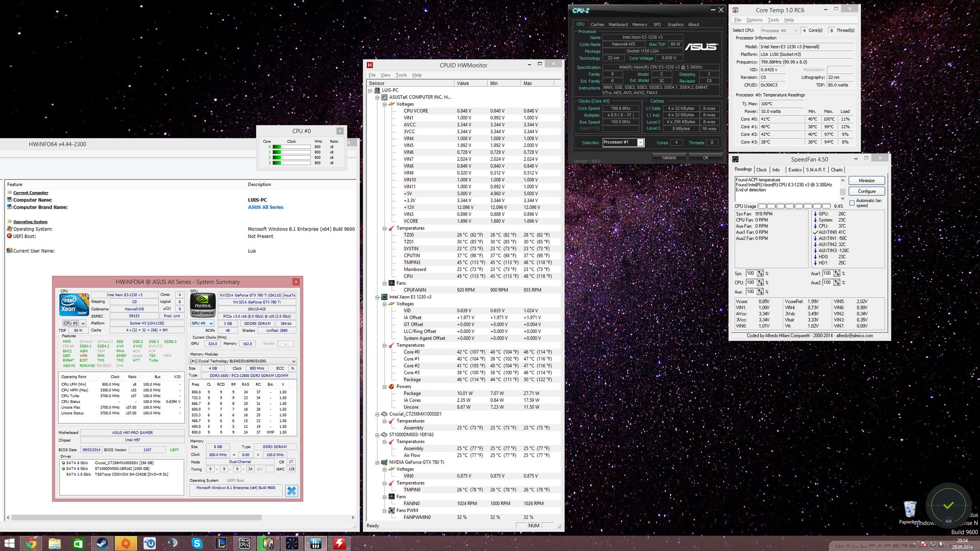Click the Validate button in CPU-Z
This screenshot has width=980, height=551.
click(x=669, y=158)
